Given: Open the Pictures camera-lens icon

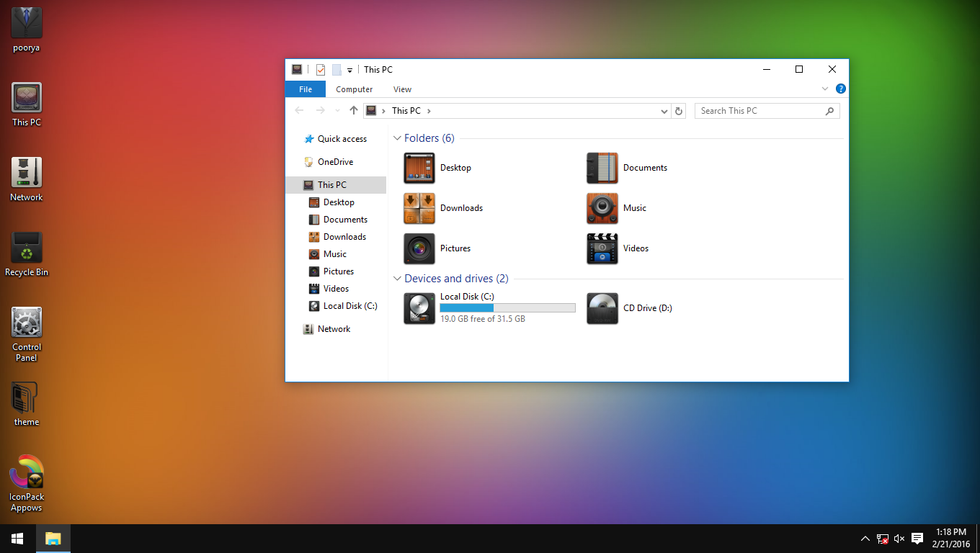Looking at the screenshot, I should [419, 248].
